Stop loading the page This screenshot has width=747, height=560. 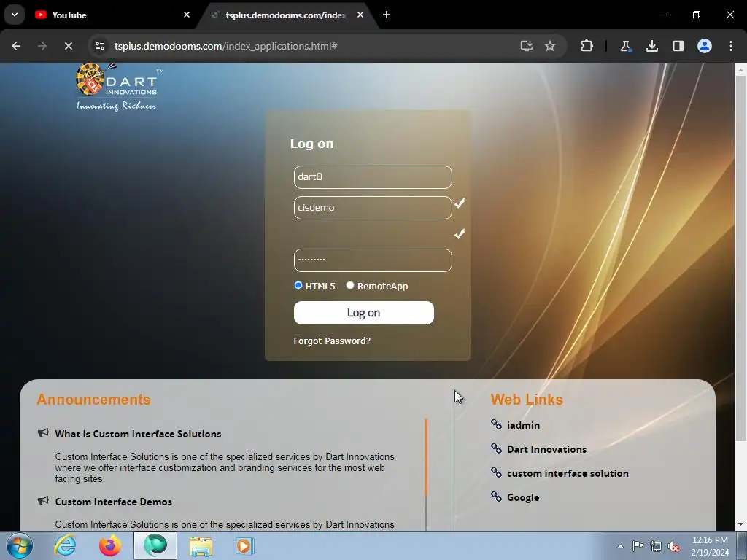[x=68, y=46]
